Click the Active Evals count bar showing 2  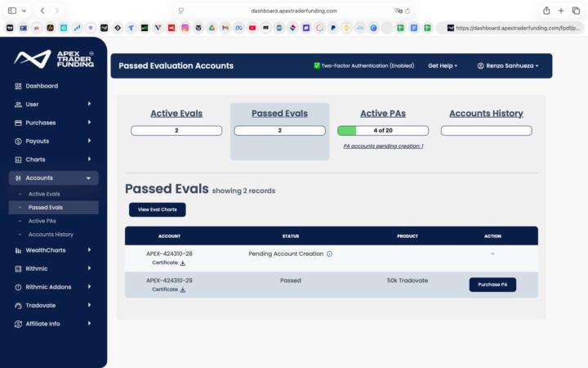[x=176, y=130]
